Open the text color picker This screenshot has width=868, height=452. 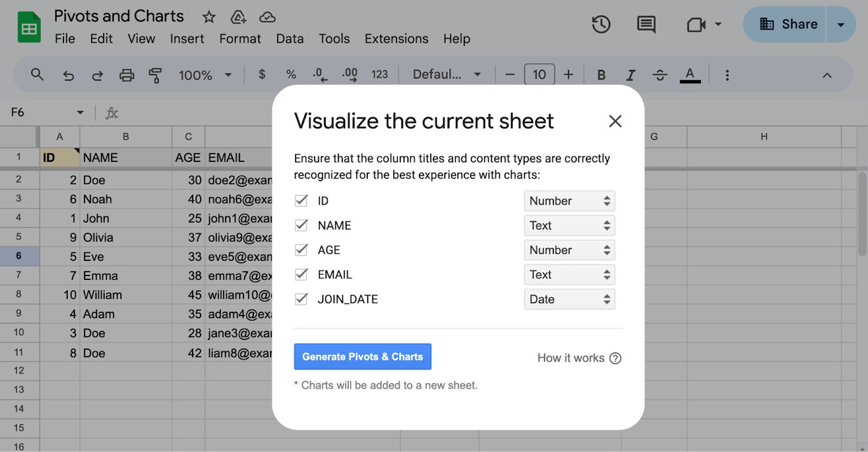tap(690, 75)
